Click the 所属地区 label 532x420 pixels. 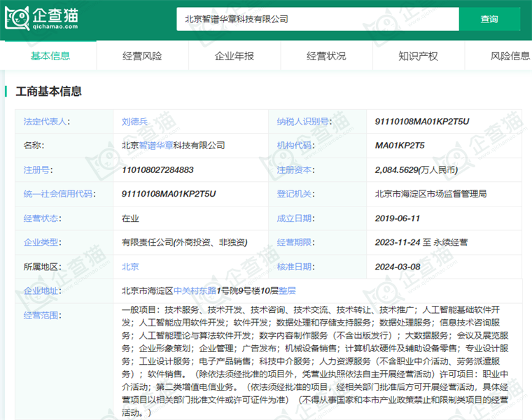click(x=43, y=267)
